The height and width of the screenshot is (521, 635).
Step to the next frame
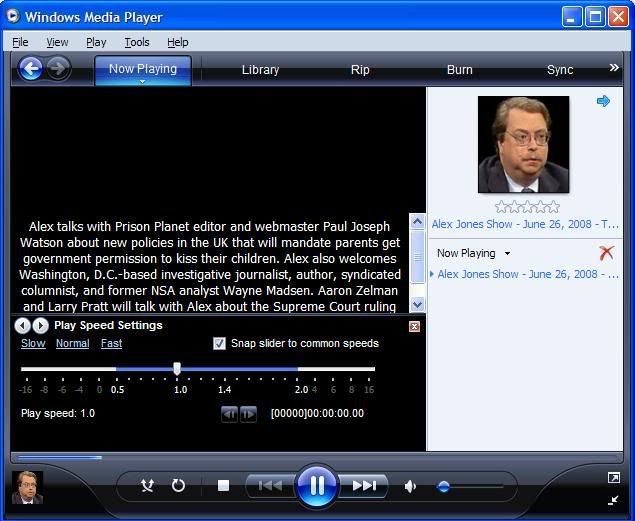[x=248, y=414]
